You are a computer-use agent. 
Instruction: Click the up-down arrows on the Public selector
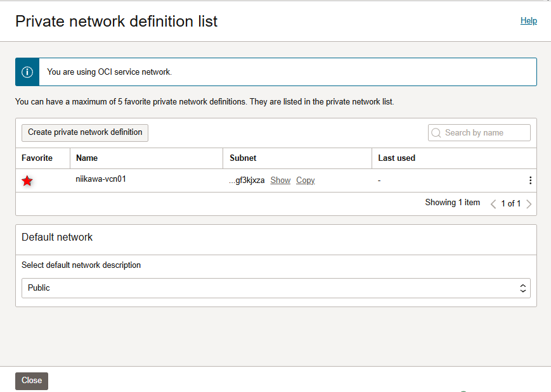click(522, 288)
